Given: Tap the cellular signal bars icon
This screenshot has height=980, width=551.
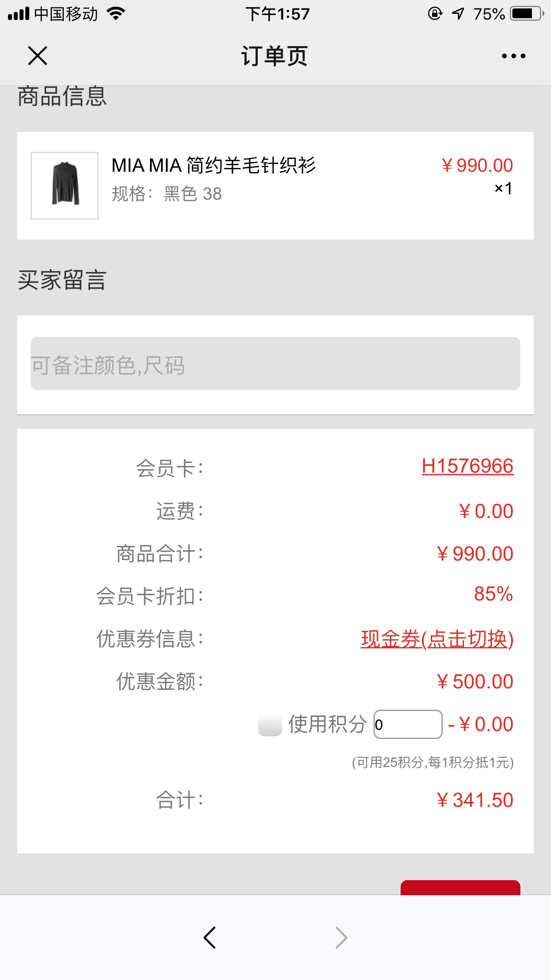Looking at the screenshot, I should [19, 14].
